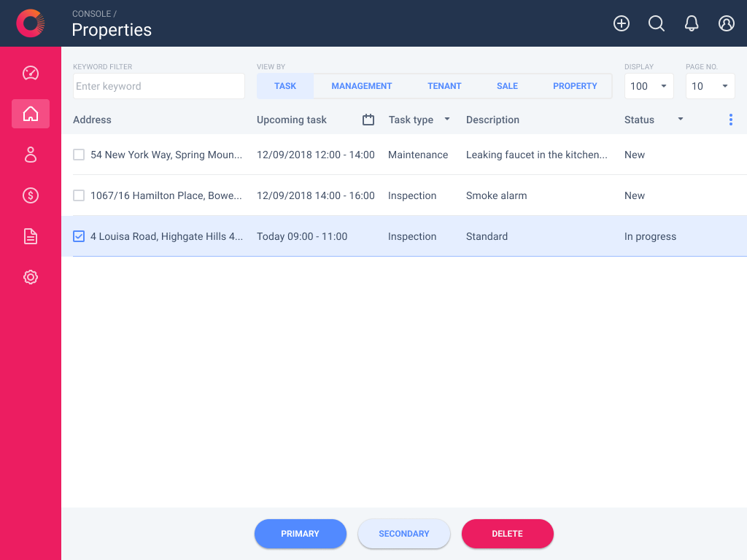Image resolution: width=747 pixels, height=560 pixels.
Task: Open the documents page icon in sidebar
Action: [x=31, y=236]
